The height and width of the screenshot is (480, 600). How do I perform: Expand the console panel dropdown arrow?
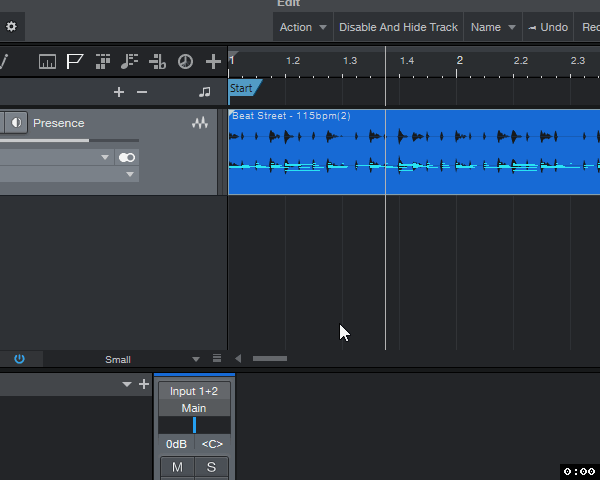(127, 384)
